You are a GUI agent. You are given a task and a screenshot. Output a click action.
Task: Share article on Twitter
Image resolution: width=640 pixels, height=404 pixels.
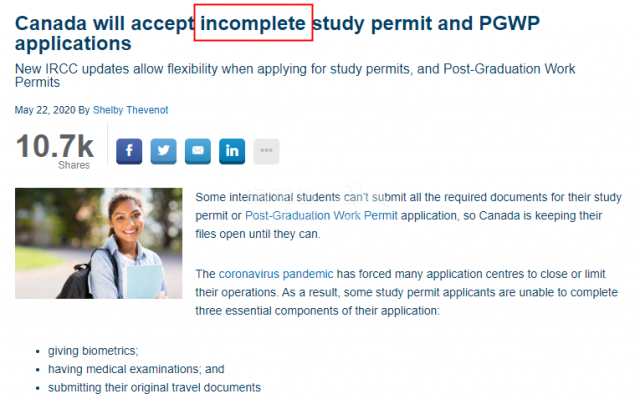163,151
